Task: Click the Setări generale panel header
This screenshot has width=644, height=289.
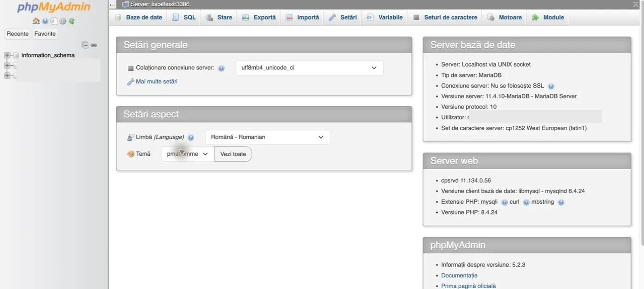Action: pyautogui.click(x=264, y=45)
